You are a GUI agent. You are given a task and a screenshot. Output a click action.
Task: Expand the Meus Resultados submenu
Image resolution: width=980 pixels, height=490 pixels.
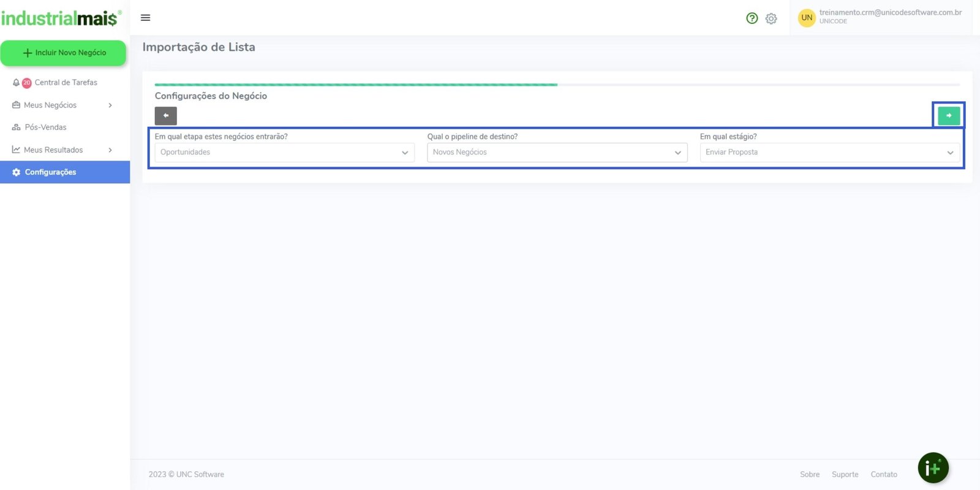[61, 150]
